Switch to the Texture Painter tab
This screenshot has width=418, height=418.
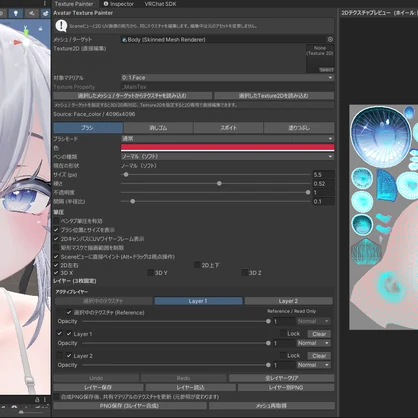(74, 4)
